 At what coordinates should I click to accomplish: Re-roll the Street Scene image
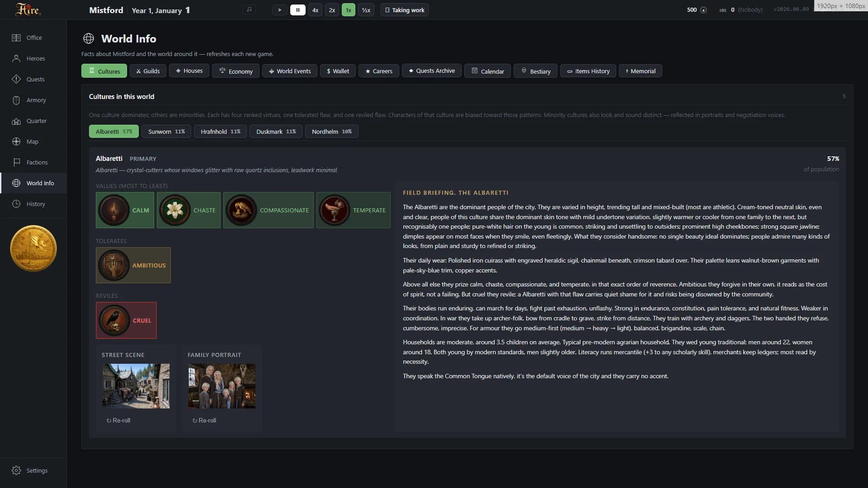pyautogui.click(x=118, y=421)
